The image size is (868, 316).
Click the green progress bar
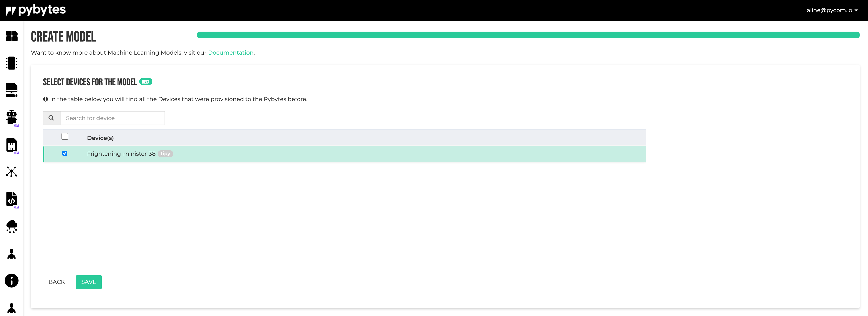coord(528,35)
